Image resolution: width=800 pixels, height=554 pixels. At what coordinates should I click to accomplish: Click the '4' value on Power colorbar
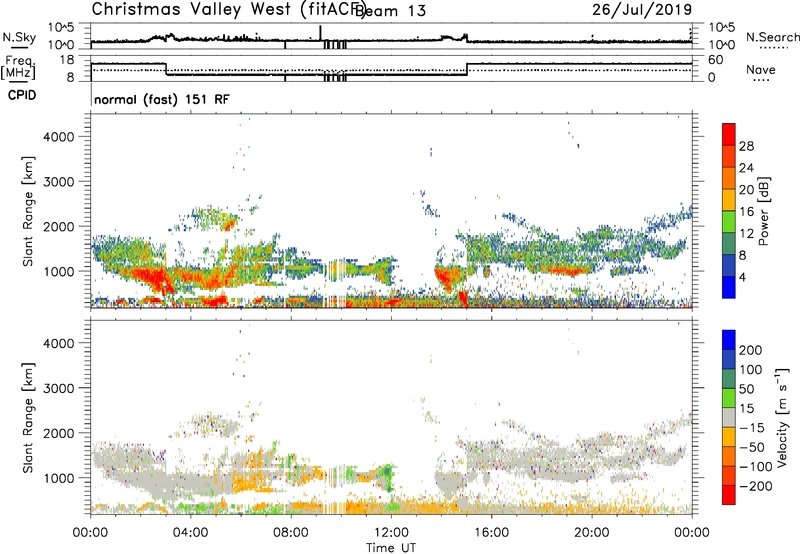point(743,278)
